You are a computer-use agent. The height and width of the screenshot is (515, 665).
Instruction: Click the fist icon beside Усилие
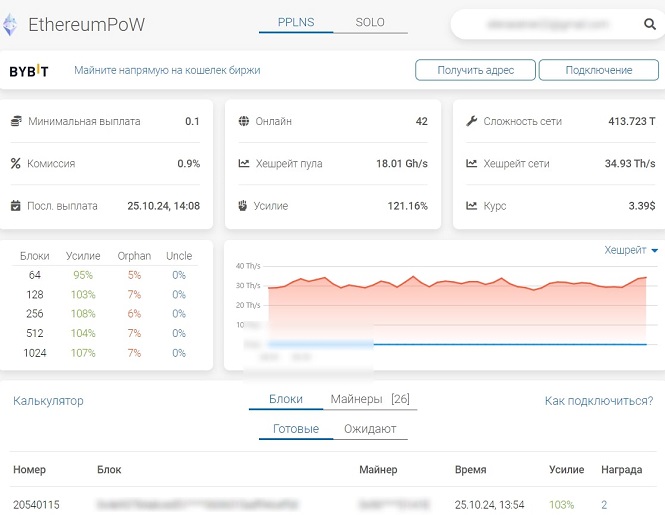[243, 206]
